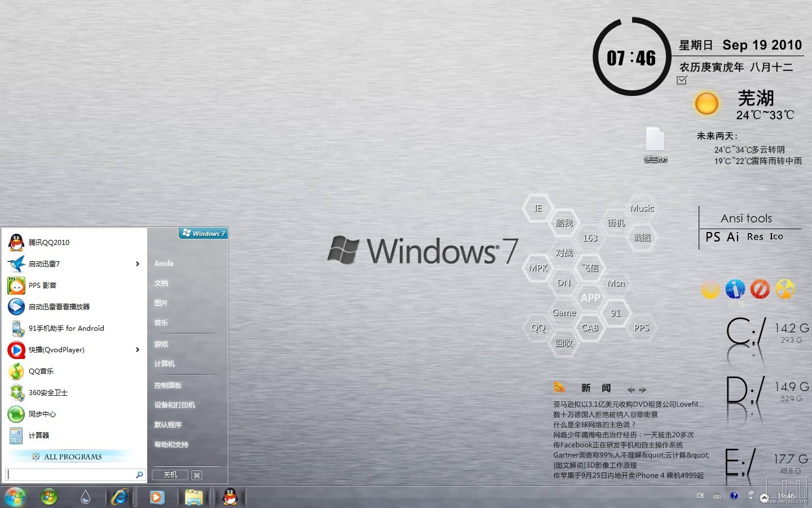This screenshot has height=508, width=812.
Task: Open shutdown options arrow next to 关机
Action: (197, 475)
